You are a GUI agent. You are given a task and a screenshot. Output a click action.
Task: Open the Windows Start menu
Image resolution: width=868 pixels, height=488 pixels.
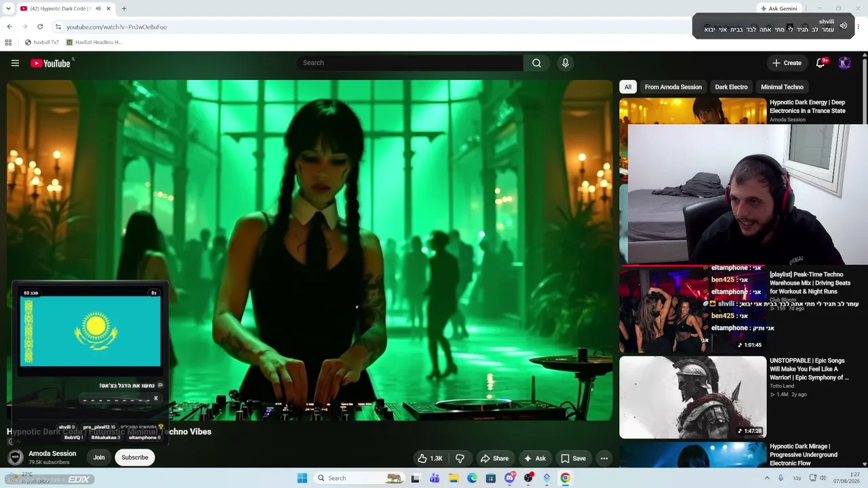pos(302,478)
